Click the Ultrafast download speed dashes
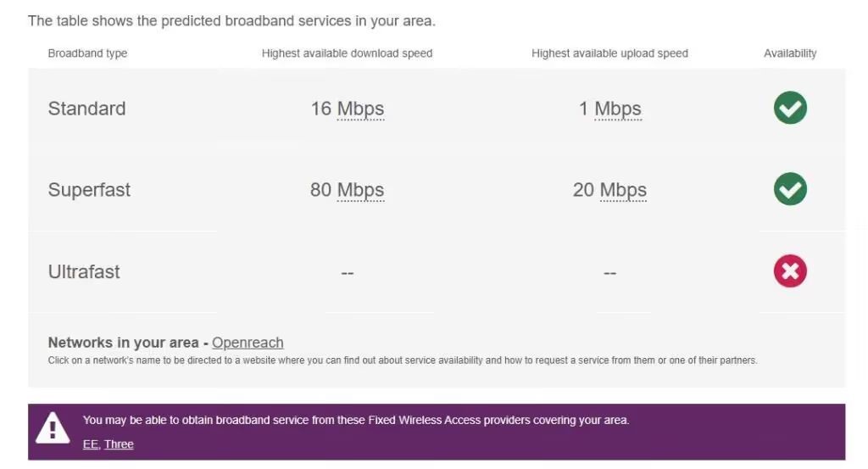 [x=347, y=273]
